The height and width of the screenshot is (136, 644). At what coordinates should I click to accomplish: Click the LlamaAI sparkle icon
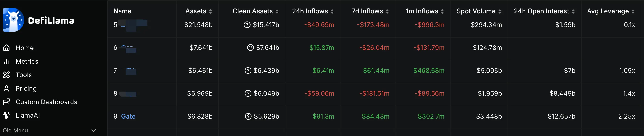point(6,115)
